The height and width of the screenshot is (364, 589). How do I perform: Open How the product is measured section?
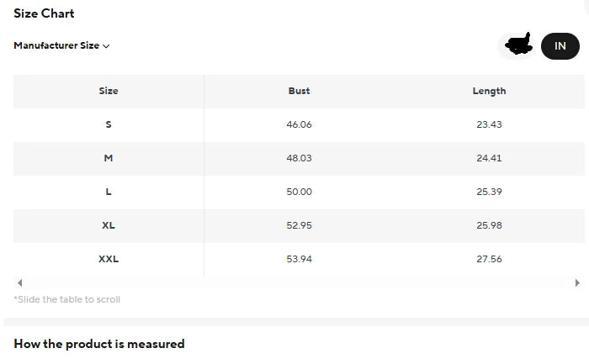[x=99, y=344]
